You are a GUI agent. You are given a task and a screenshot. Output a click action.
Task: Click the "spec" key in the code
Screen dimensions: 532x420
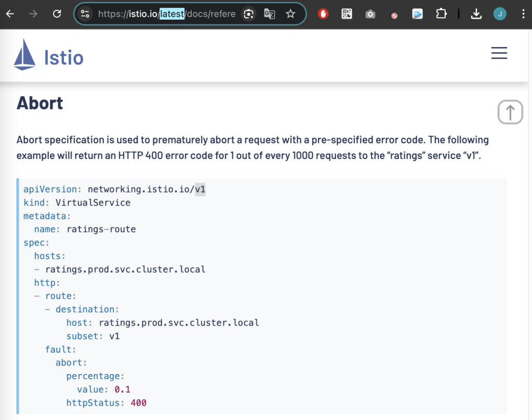point(34,243)
